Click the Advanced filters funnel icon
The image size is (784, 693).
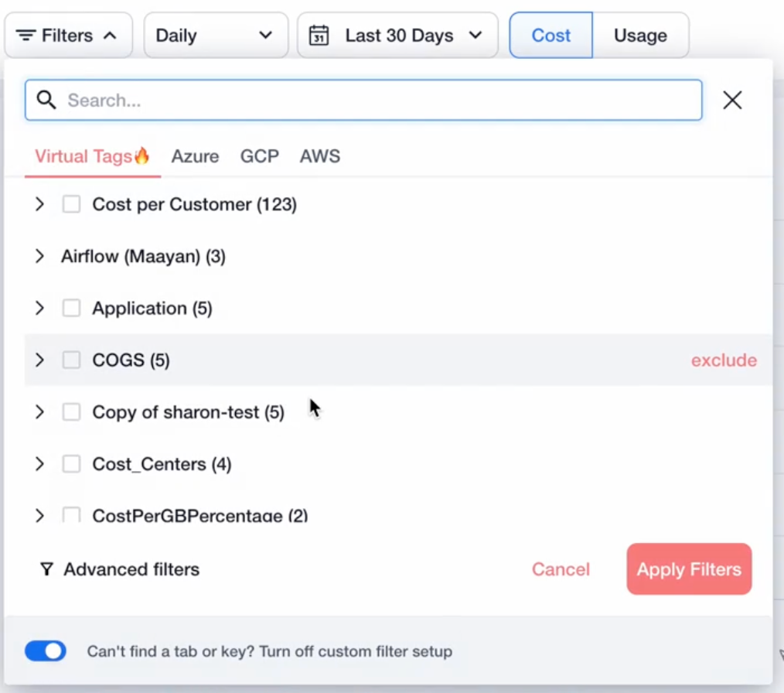click(46, 570)
